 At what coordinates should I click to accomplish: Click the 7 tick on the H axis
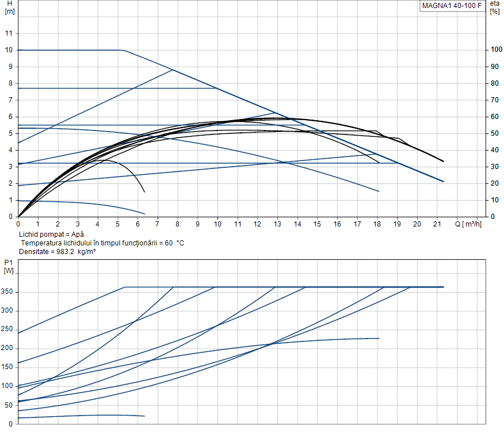10,100
